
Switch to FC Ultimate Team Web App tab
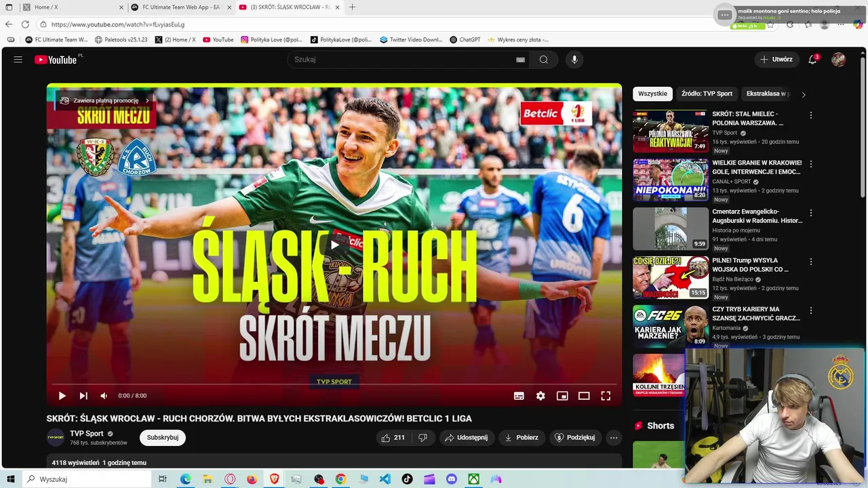(x=181, y=7)
